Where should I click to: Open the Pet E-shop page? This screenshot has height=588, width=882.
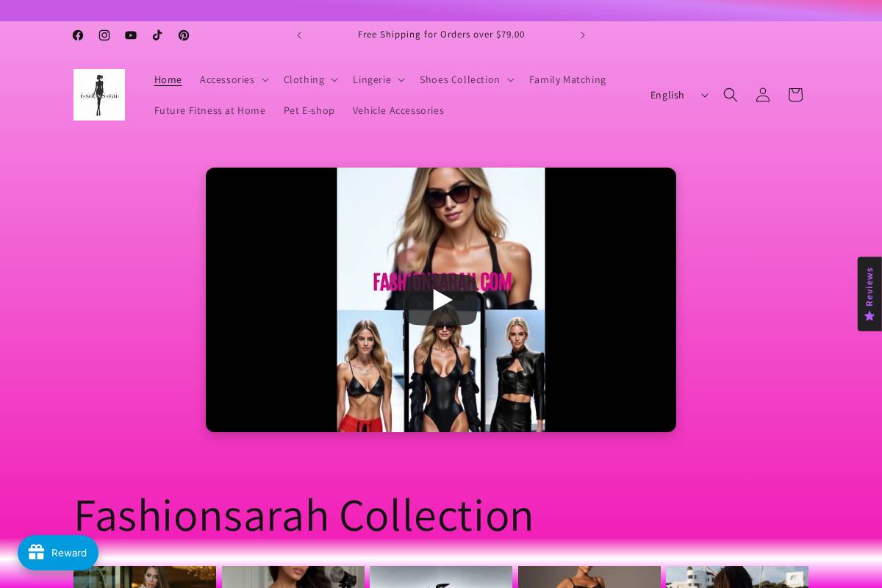309,110
